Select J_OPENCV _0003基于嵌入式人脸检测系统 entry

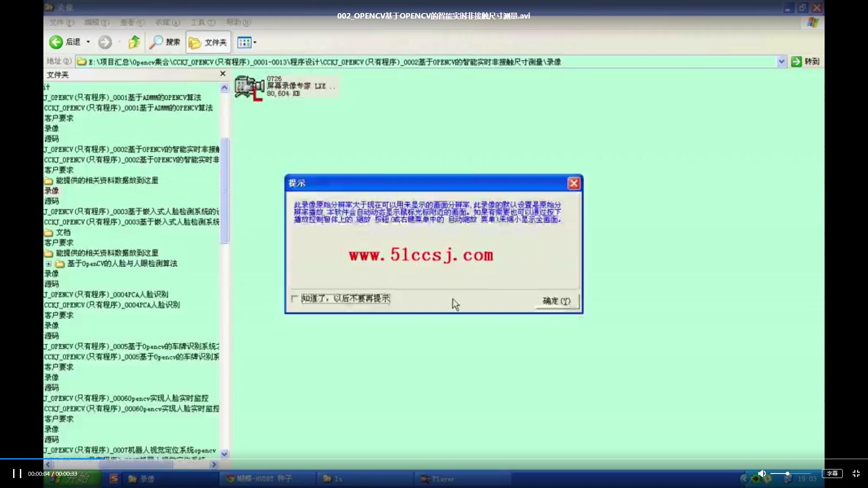132,211
